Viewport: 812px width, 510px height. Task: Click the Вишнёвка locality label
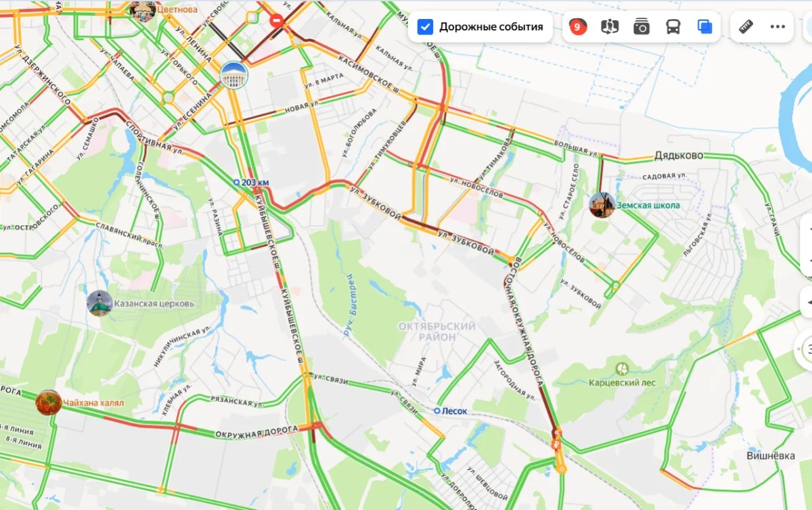(771, 455)
